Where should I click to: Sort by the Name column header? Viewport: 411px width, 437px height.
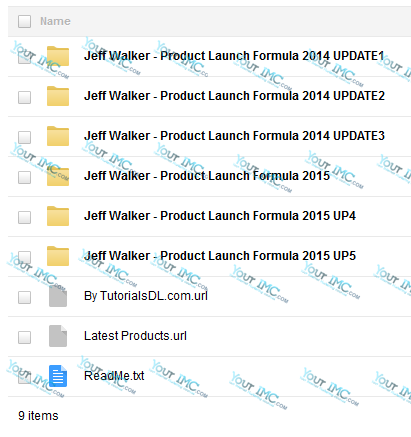[55, 21]
